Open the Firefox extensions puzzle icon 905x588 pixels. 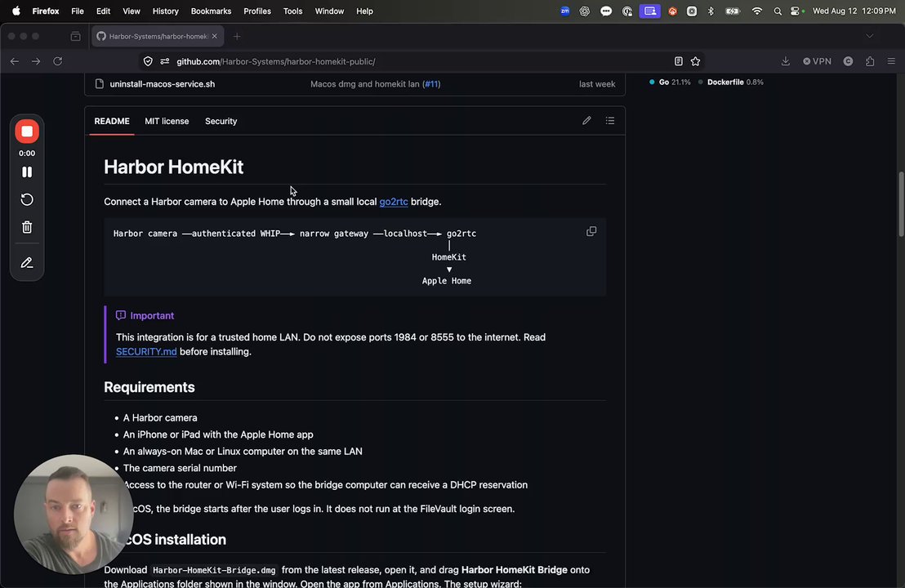click(x=870, y=61)
